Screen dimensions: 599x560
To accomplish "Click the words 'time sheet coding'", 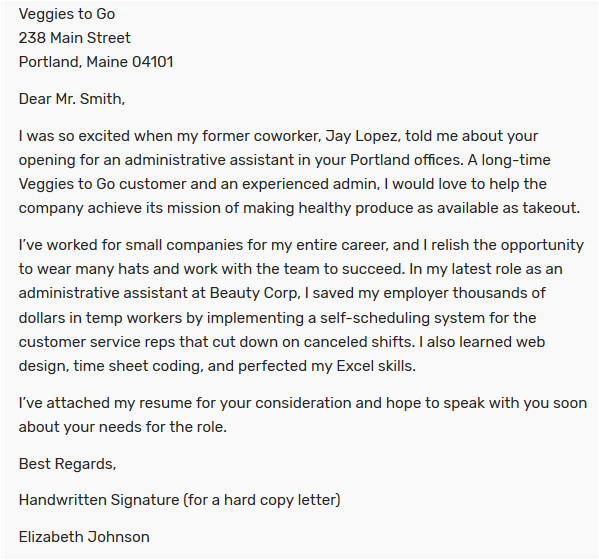I will [136, 366].
